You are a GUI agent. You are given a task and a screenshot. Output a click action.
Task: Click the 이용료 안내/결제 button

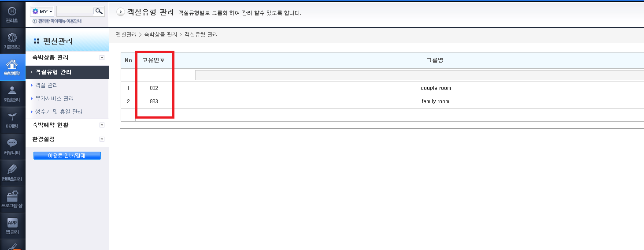point(67,156)
